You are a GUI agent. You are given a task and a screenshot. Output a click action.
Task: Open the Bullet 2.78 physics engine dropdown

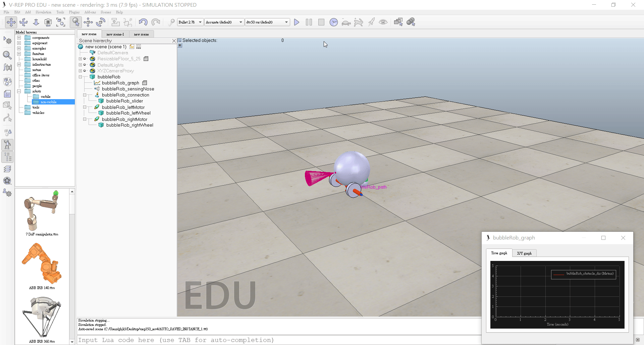click(x=190, y=22)
